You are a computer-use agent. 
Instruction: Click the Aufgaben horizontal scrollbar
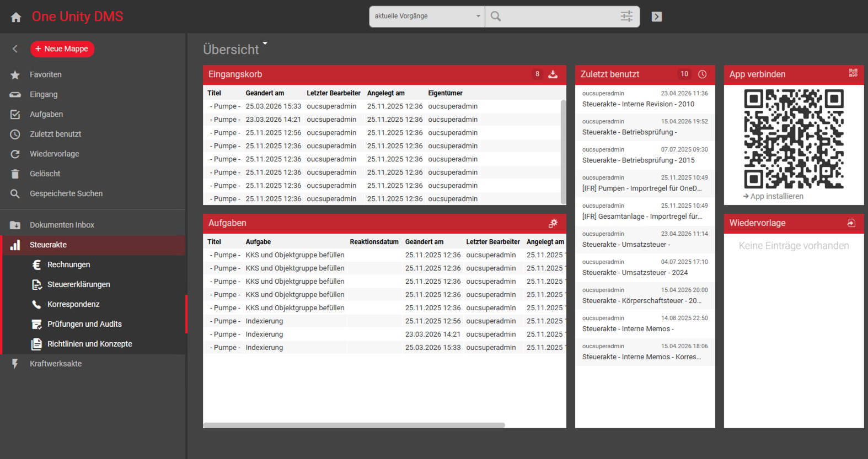tap(354, 425)
